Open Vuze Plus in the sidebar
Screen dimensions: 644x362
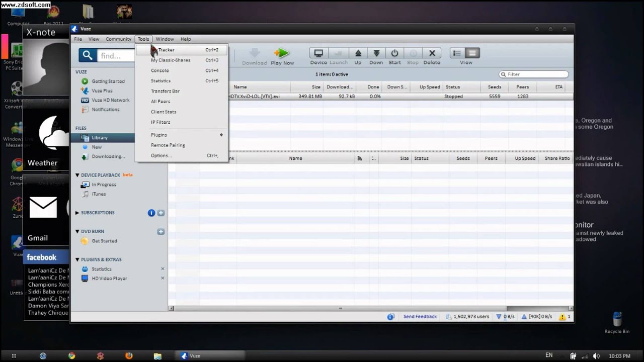(x=102, y=90)
